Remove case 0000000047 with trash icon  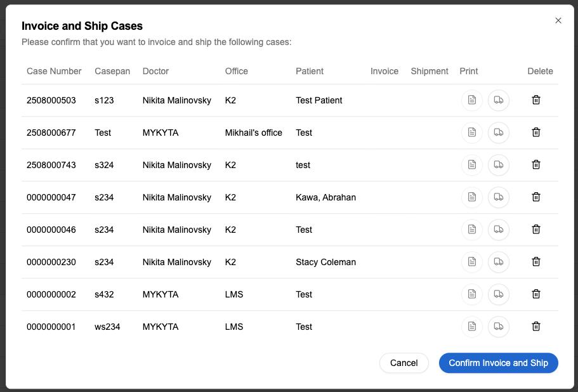tap(536, 197)
